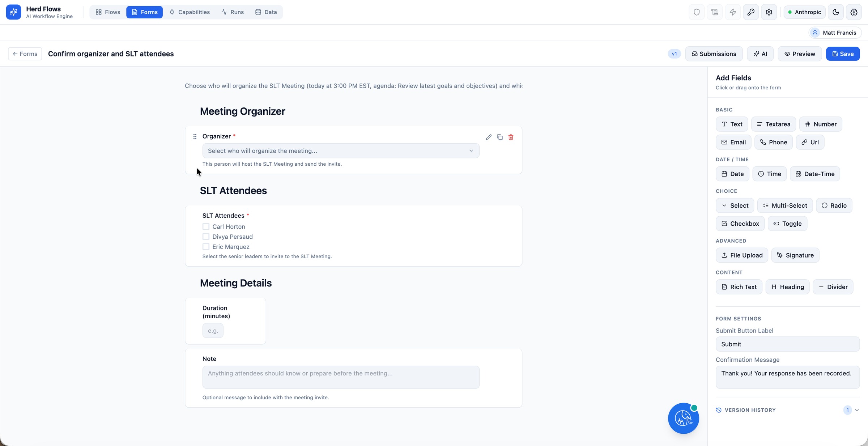Open the Data tab

pos(266,12)
